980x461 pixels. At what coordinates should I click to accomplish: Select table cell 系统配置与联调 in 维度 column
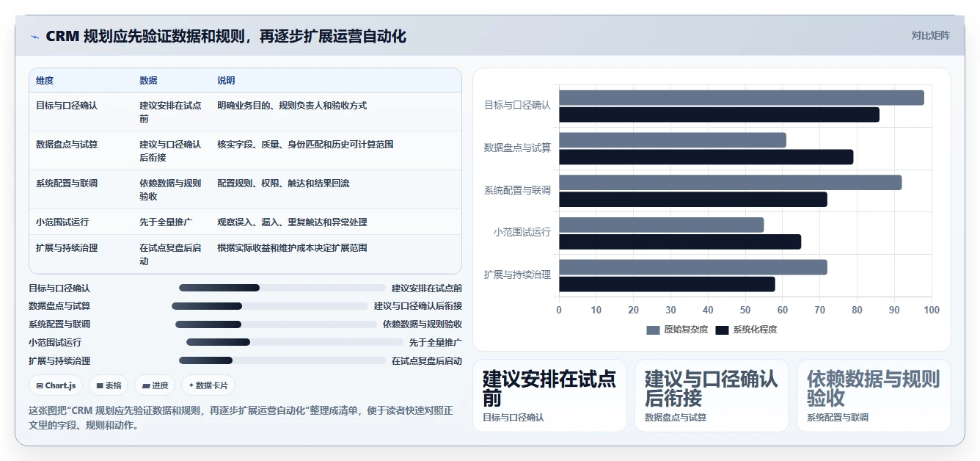[67, 184]
